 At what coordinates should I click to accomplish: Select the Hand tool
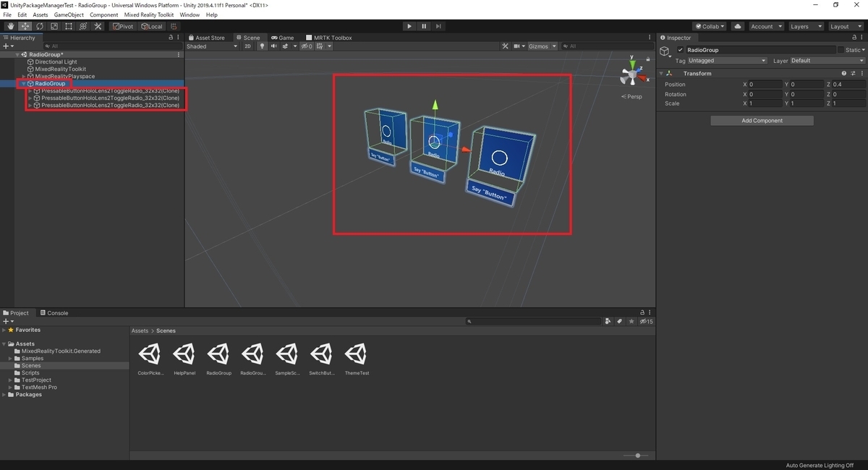tap(11, 26)
